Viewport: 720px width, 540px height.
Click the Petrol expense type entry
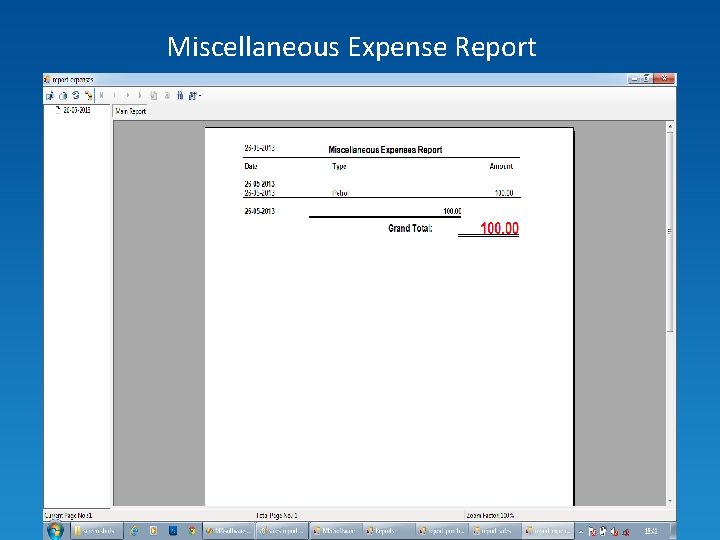(340, 193)
